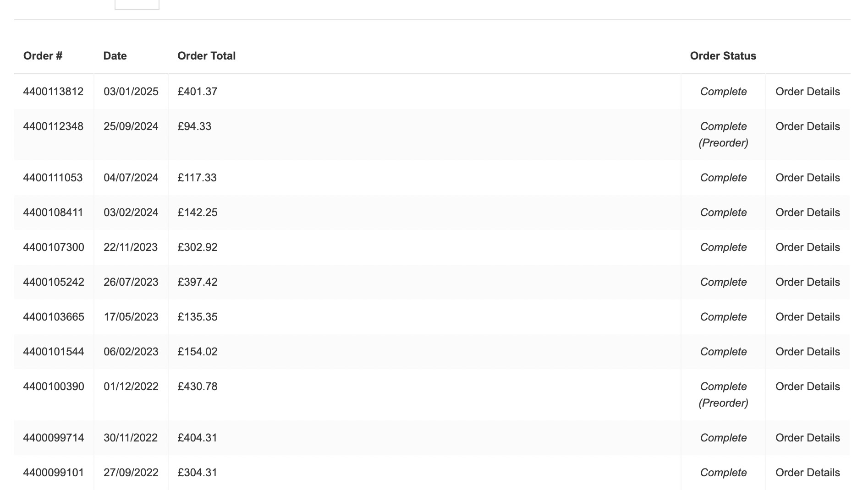Open Order Details for order 4400113812
Screen dimensions: 868x490
[807, 92]
